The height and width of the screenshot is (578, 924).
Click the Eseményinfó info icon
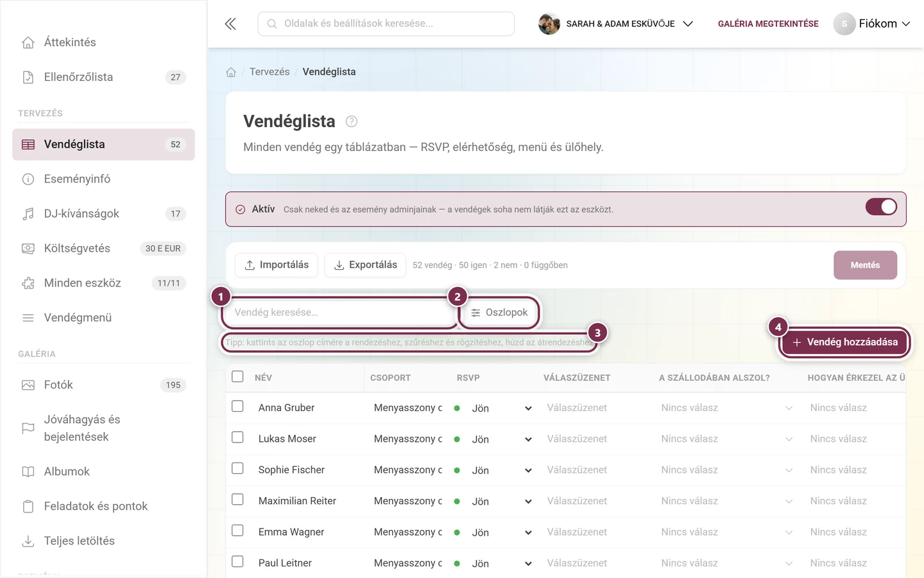[28, 179]
